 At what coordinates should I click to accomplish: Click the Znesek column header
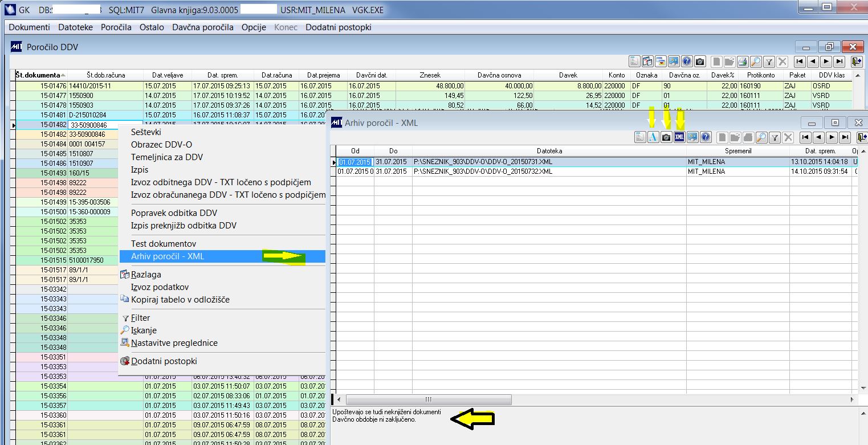click(430, 75)
